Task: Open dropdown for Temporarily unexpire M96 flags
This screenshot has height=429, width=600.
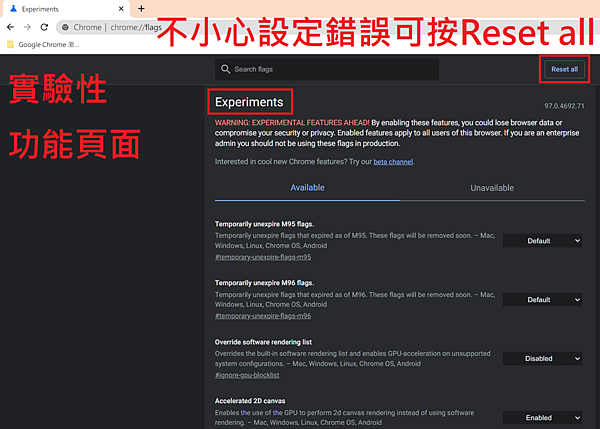Action: (x=542, y=300)
